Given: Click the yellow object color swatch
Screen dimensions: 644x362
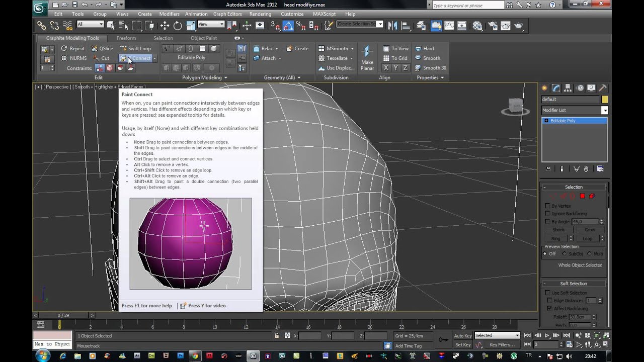Looking at the screenshot, I should point(605,100).
